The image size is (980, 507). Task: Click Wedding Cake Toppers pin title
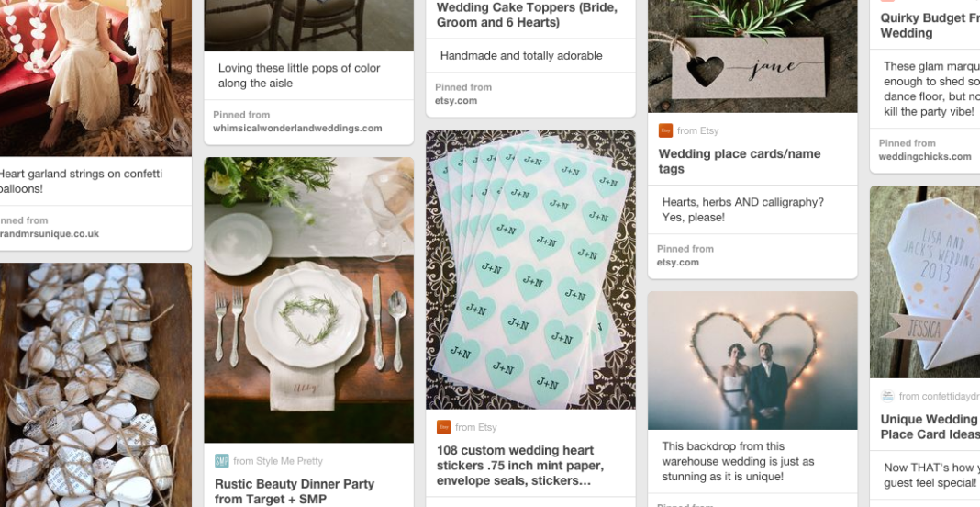(x=527, y=15)
